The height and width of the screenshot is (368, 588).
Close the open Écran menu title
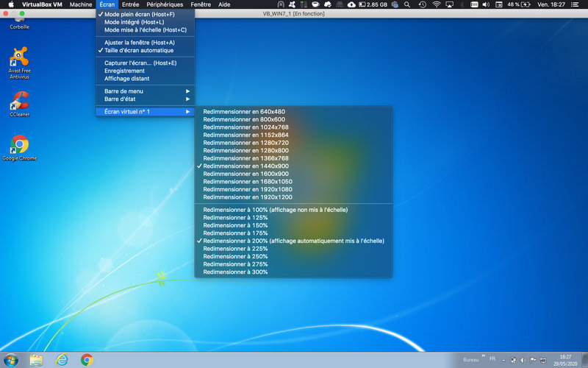pos(107,4)
